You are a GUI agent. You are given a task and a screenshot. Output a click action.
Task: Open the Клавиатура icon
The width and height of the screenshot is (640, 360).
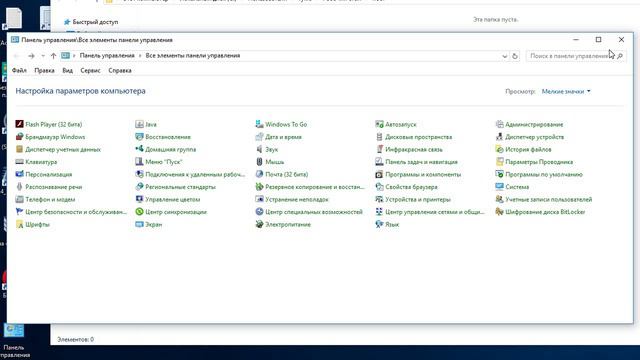pyautogui.click(x=19, y=162)
